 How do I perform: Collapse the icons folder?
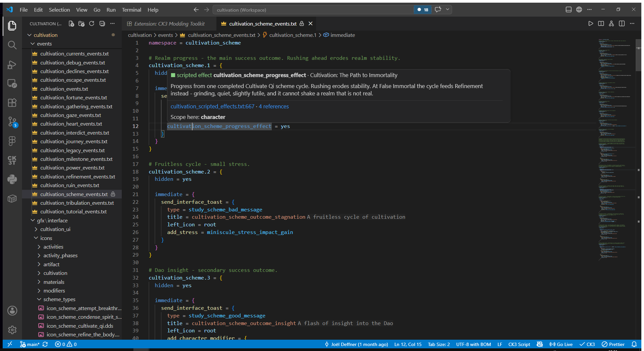point(46,238)
